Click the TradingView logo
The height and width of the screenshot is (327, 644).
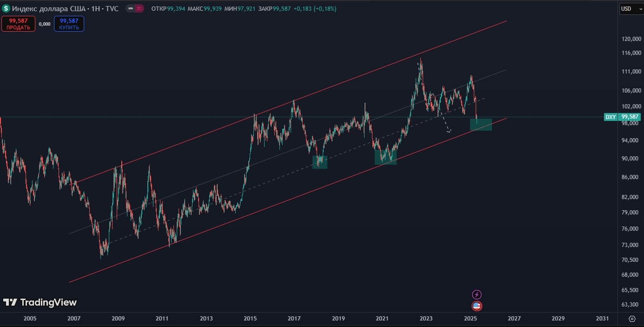pyautogui.click(x=40, y=302)
